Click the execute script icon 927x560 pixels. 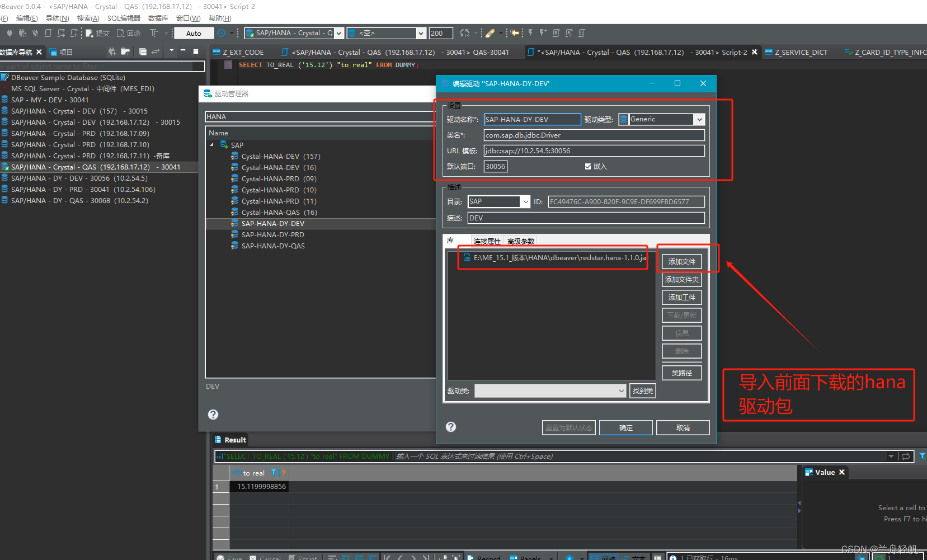(556, 33)
